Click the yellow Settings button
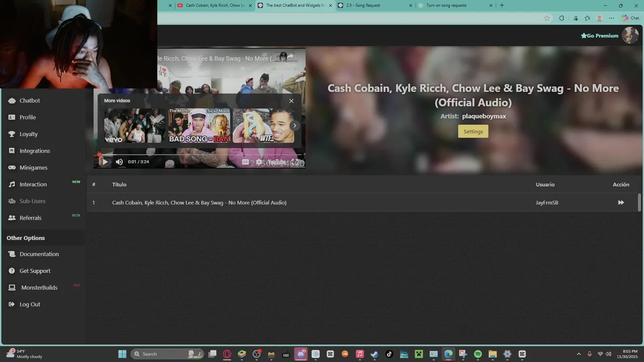The height and width of the screenshot is (362, 644). [473, 132]
